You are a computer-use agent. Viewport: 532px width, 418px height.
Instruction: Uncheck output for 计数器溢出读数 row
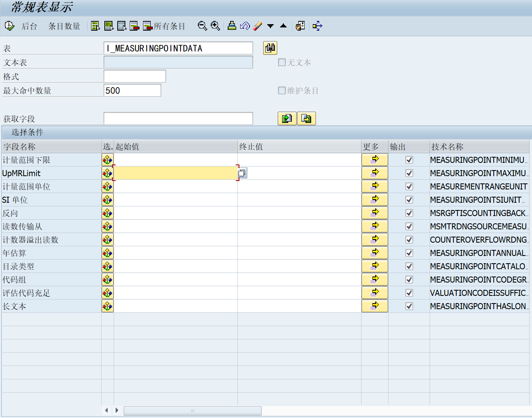coord(409,240)
